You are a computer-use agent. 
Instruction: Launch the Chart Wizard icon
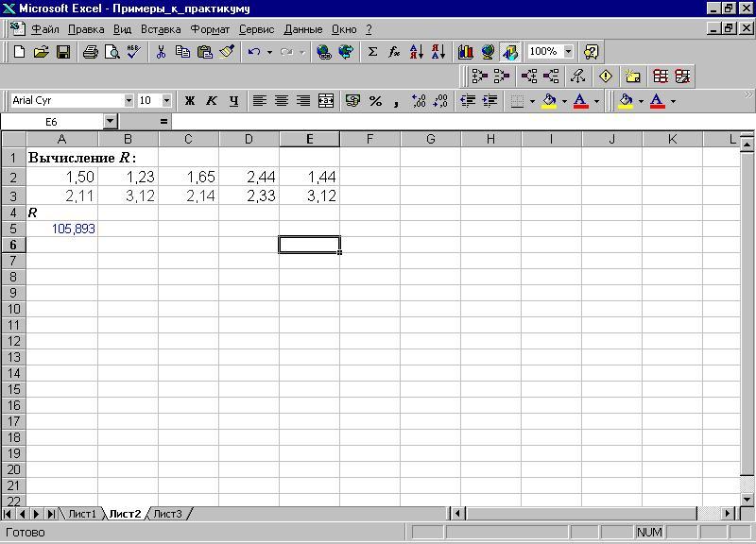(466, 52)
